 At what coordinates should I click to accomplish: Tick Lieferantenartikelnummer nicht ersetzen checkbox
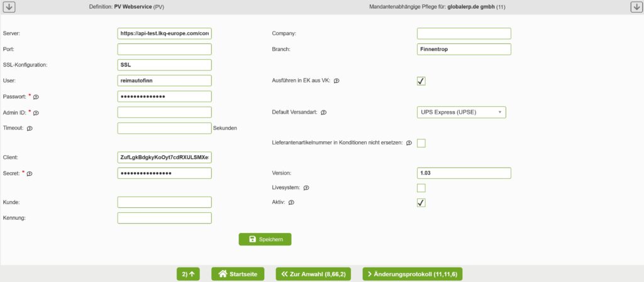pos(421,143)
